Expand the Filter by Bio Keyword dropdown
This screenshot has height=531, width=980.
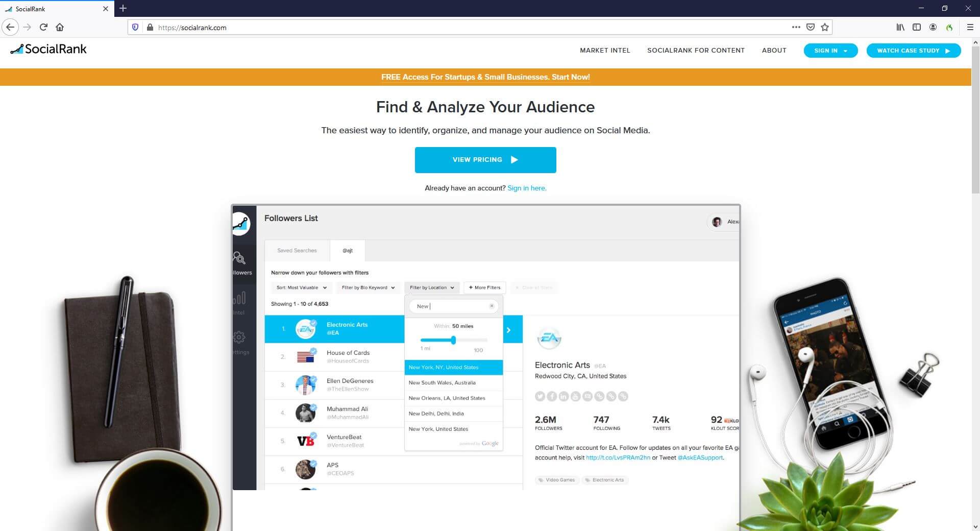(x=368, y=287)
